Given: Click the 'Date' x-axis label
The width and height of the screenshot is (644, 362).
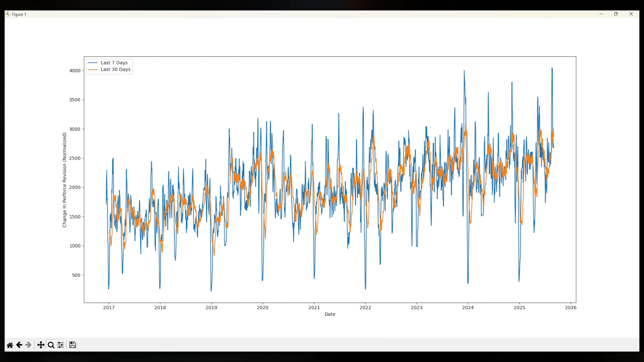Looking at the screenshot, I should (x=330, y=314).
